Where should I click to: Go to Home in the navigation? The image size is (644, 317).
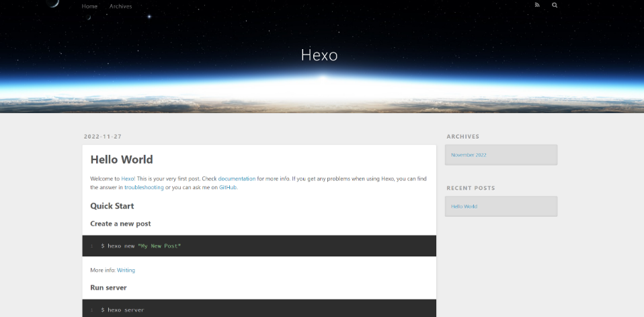[x=89, y=6]
